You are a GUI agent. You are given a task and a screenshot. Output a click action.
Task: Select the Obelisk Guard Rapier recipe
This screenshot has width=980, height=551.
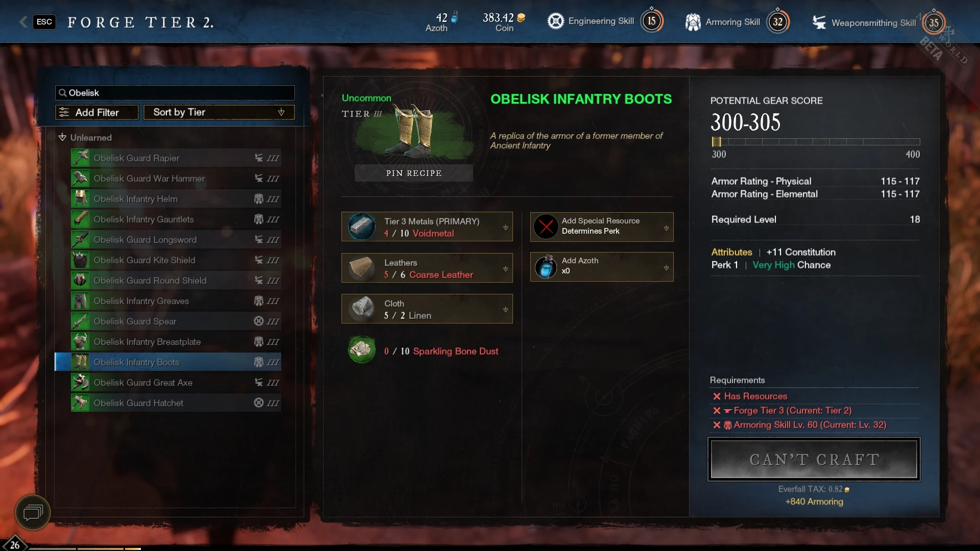176,158
